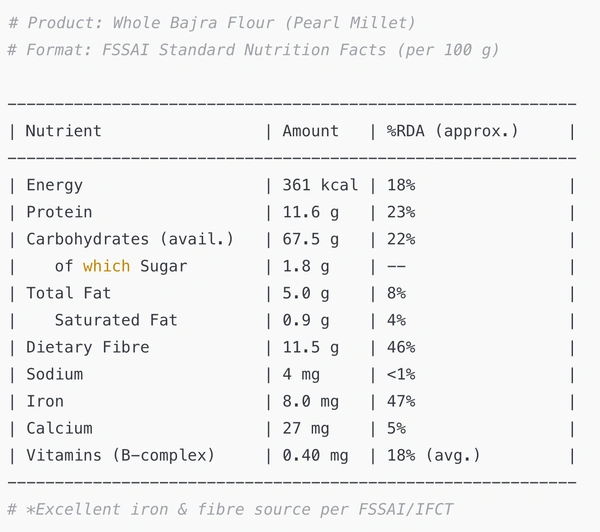Click the Amount column header
Viewport: 600px width, 532px height.
[x=310, y=131]
